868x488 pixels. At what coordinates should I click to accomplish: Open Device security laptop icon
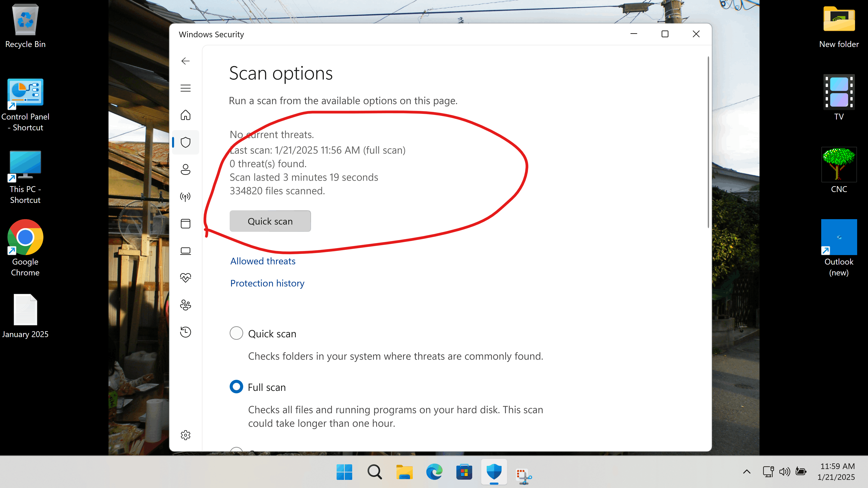coord(185,251)
